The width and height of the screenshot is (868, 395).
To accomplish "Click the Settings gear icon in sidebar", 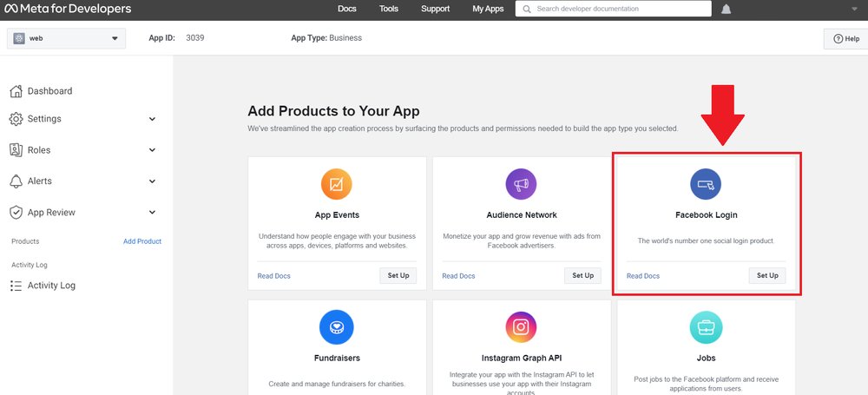I will point(16,119).
